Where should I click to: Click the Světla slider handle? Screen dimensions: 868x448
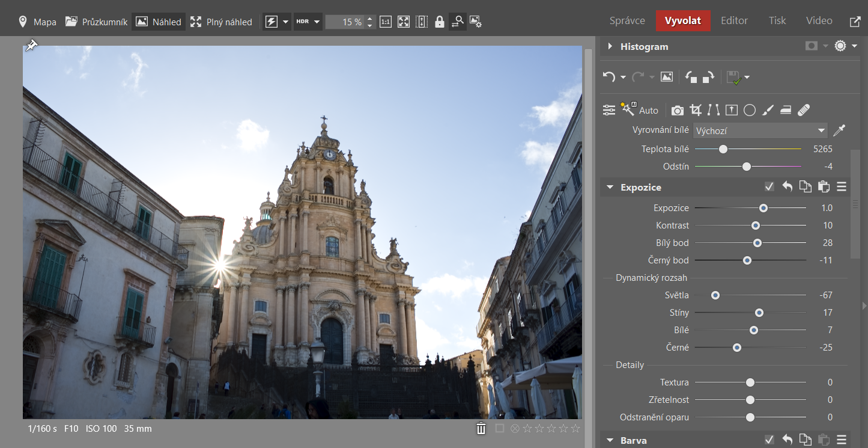pyautogui.click(x=715, y=295)
